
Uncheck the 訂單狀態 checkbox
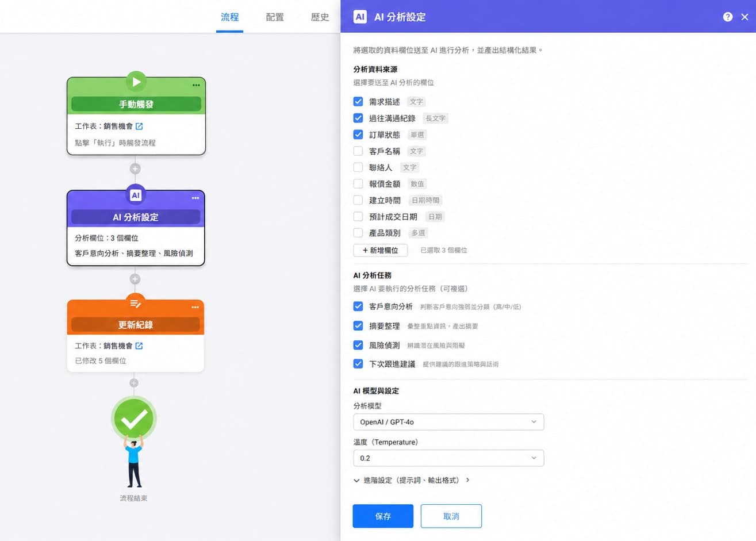358,135
